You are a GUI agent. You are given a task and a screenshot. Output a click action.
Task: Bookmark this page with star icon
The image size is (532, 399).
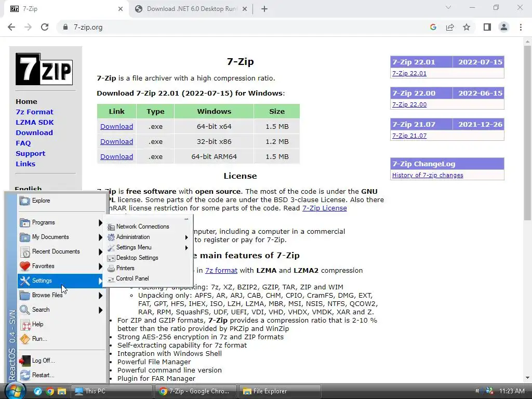(467, 27)
